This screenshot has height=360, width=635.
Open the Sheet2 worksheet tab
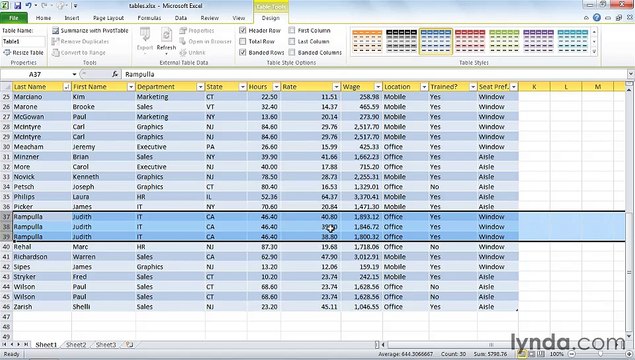pos(76,345)
